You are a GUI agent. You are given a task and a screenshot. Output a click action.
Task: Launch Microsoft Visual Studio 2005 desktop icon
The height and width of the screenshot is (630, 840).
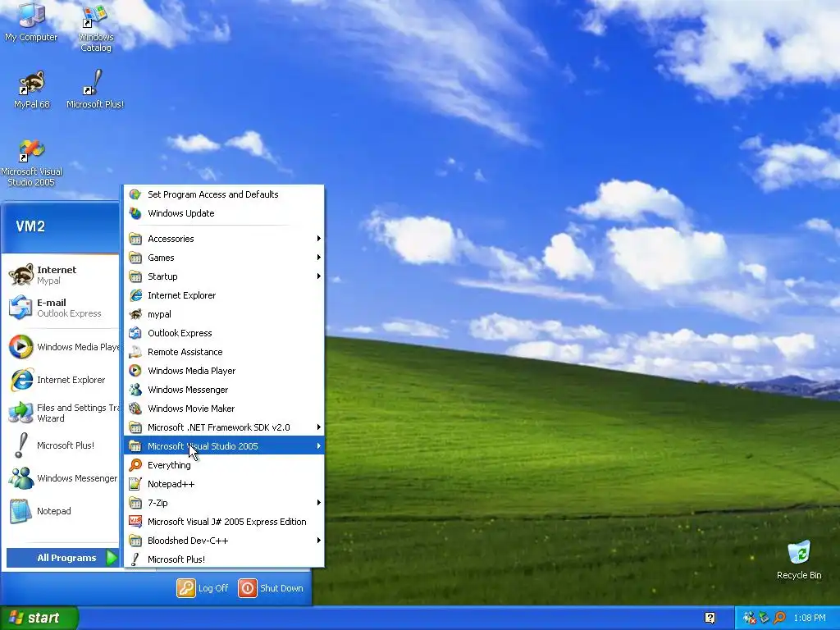point(32,163)
